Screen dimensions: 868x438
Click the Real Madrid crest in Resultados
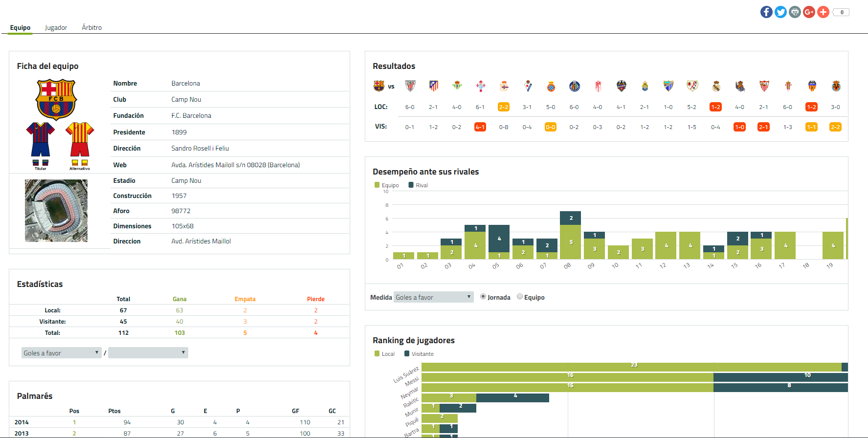point(716,87)
